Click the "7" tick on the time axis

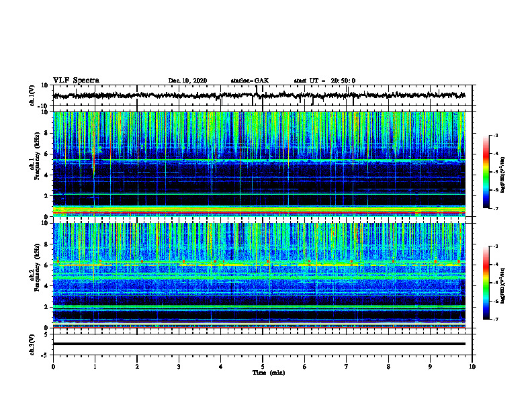click(x=347, y=367)
